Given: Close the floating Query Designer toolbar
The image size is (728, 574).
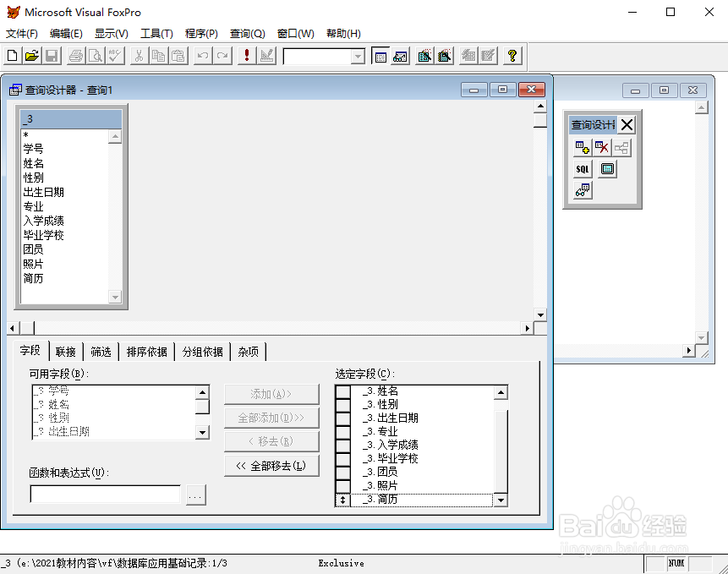Looking at the screenshot, I should click(x=627, y=125).
